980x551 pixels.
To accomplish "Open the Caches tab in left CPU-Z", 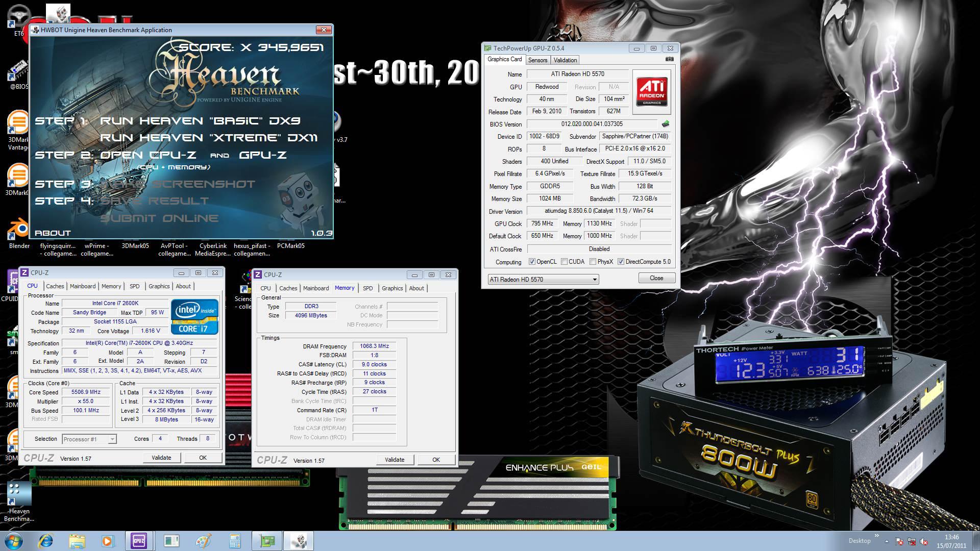I will (x=55, y=286).
